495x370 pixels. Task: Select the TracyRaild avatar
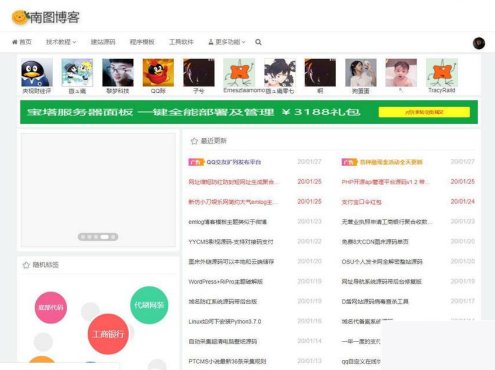tap(442, 72)
